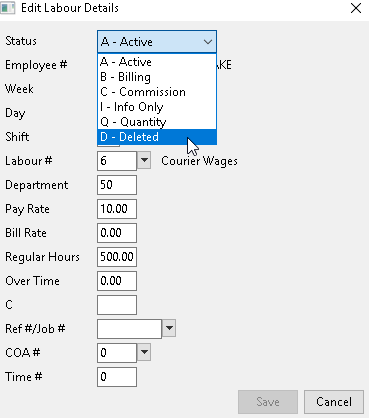The image size is (369, 418).
Task: Click the Cancel button
Action: [334, 402]
